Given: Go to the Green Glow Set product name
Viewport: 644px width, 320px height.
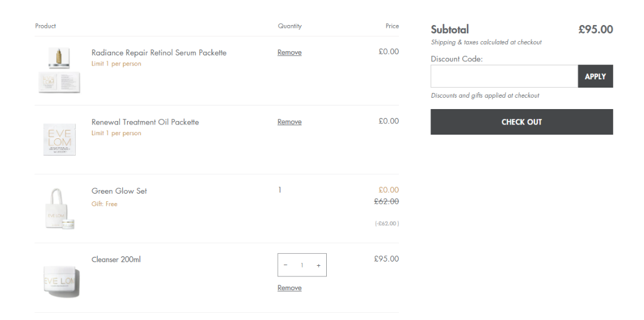Looking at the screenshot, I should pyautogui.click(x=119, y=191).
